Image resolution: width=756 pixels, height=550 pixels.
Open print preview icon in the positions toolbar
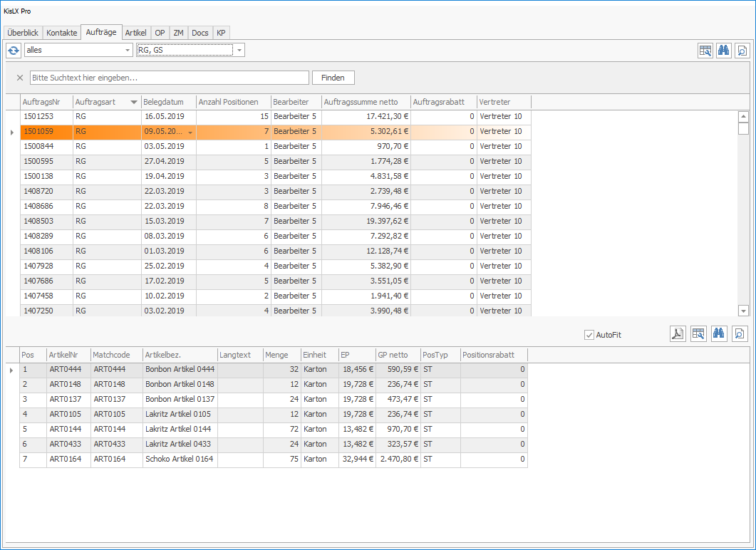click(741, 334)
